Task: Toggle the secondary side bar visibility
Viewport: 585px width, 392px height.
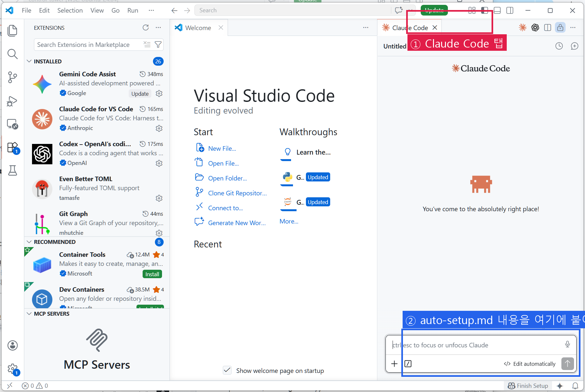Action: [x=510, y=10]
